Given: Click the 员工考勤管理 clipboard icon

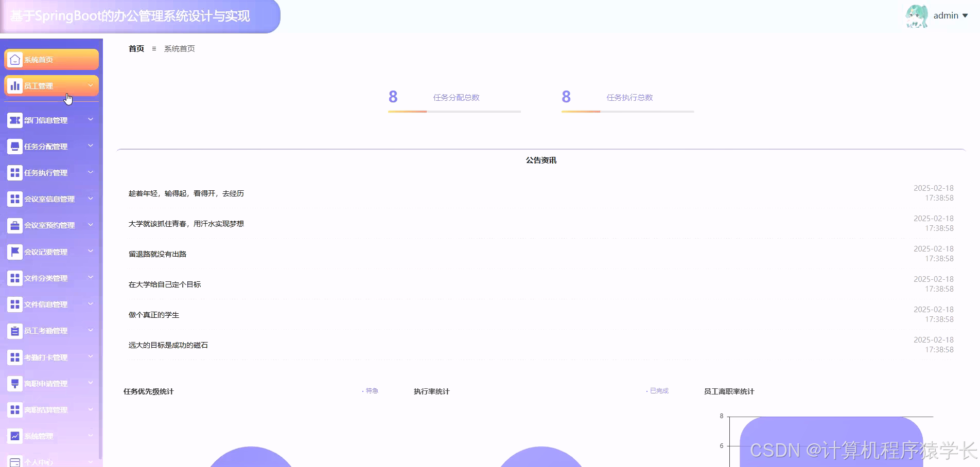Looking at the screenshot, I should tap(14, 331).
